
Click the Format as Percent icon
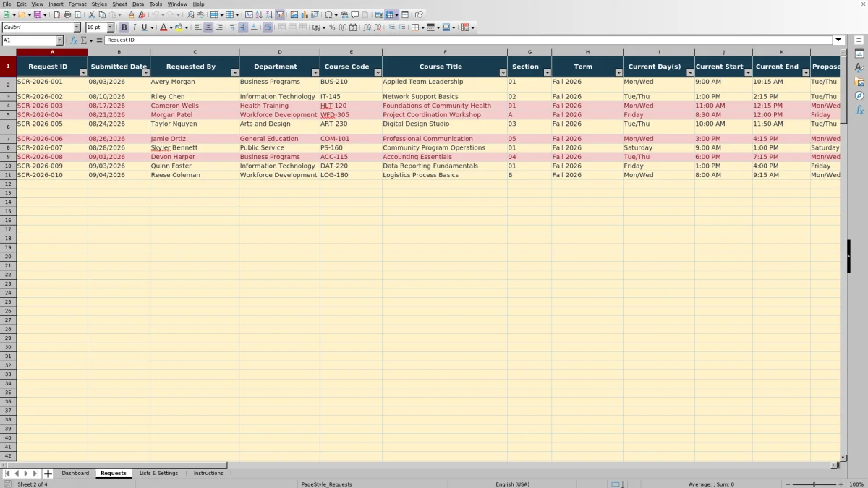(x=332, y=27)
